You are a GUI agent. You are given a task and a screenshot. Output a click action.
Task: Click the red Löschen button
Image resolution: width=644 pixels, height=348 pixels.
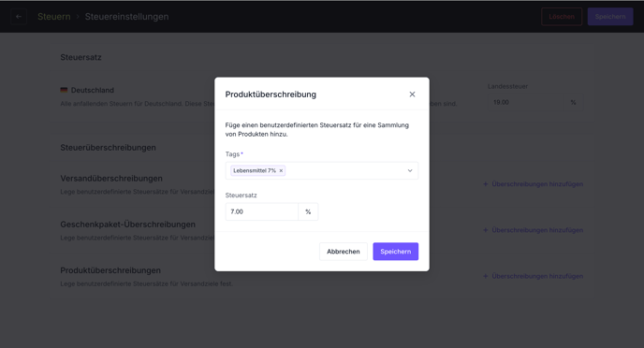point(562,17)
